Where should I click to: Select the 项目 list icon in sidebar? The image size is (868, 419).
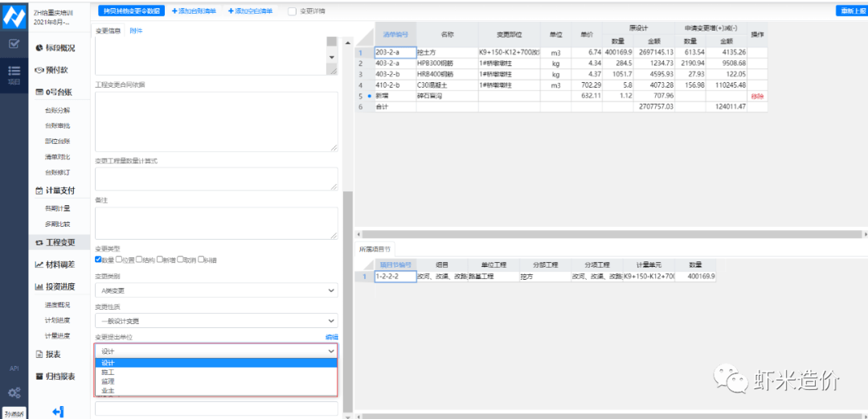(14, 72)
